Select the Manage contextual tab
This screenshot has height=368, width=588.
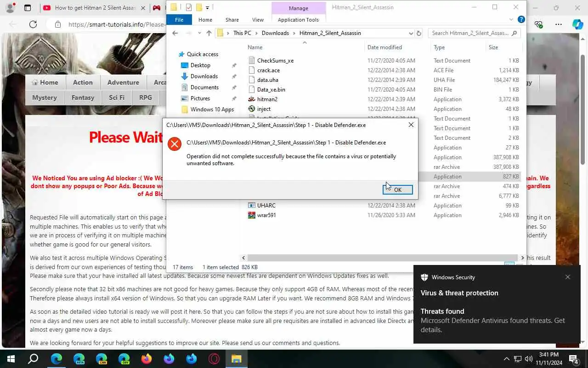(299, 8)
